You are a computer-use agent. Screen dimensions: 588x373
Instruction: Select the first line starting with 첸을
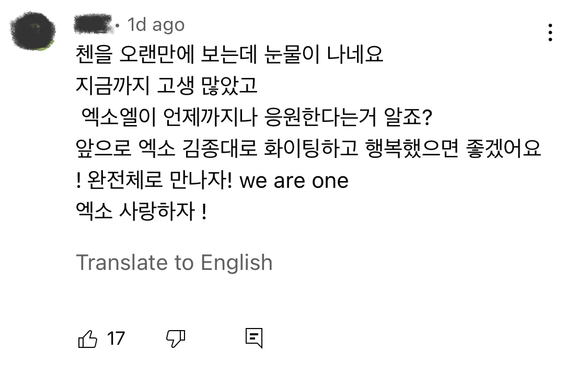(x=229, y=55)
